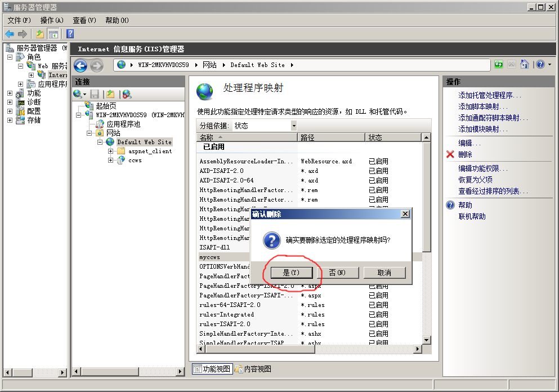Open the 分组依据 group-by dropdown
Image resolution: width=559 pixels, height=392 pixels.
[x=293, y=126]
